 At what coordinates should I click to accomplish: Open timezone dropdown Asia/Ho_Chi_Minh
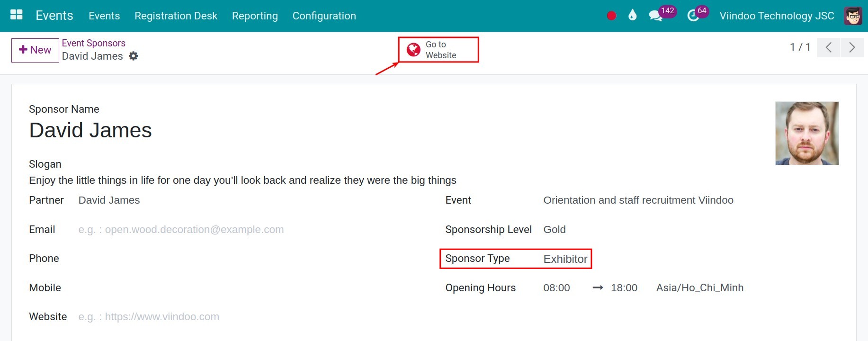click(700, 288)
